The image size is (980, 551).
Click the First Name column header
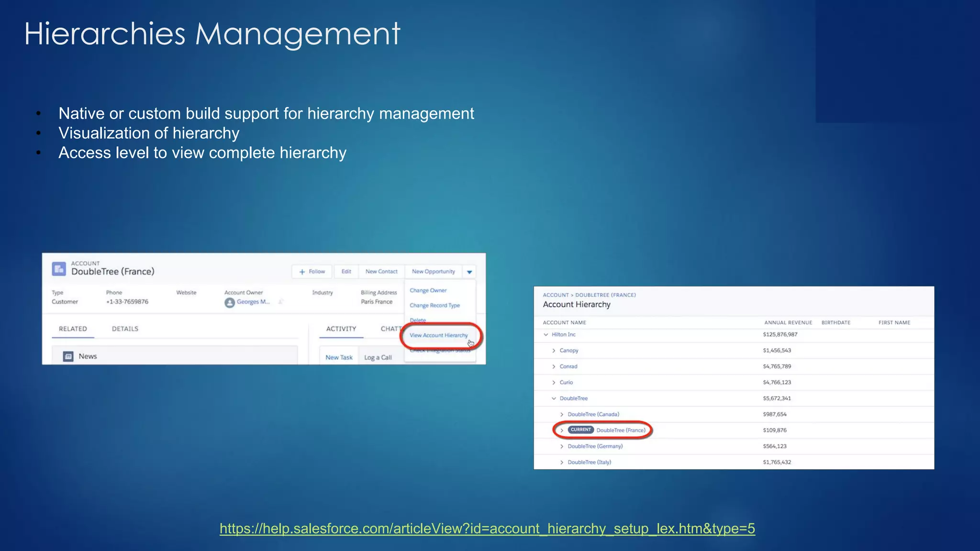[x=894, y=323]
